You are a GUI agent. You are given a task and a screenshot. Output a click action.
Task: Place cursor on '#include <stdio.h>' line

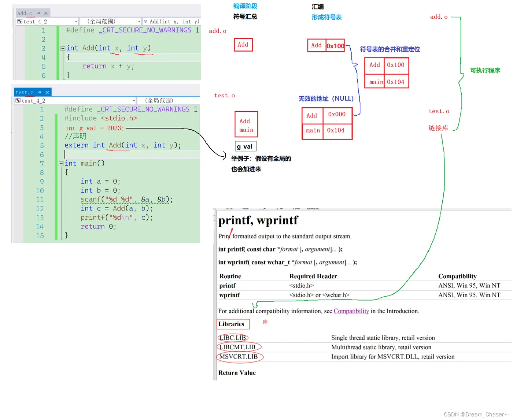point(101,118)
